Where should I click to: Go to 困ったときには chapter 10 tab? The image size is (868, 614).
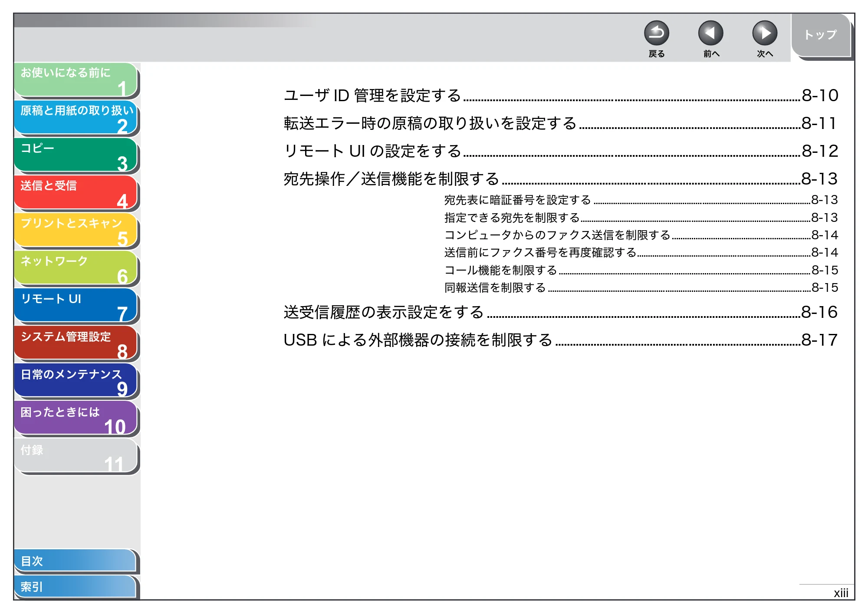click(76, 419)
